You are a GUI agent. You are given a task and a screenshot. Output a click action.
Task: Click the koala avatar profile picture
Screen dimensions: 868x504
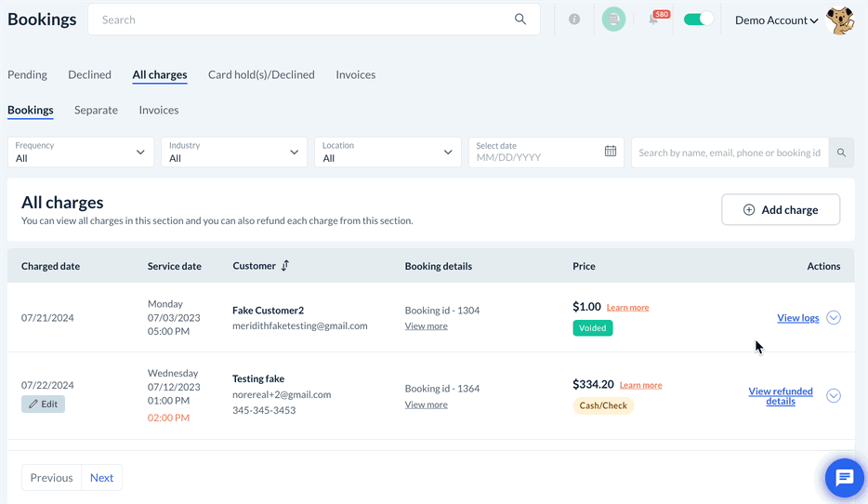pyautogui.click(x=840, y=20)
